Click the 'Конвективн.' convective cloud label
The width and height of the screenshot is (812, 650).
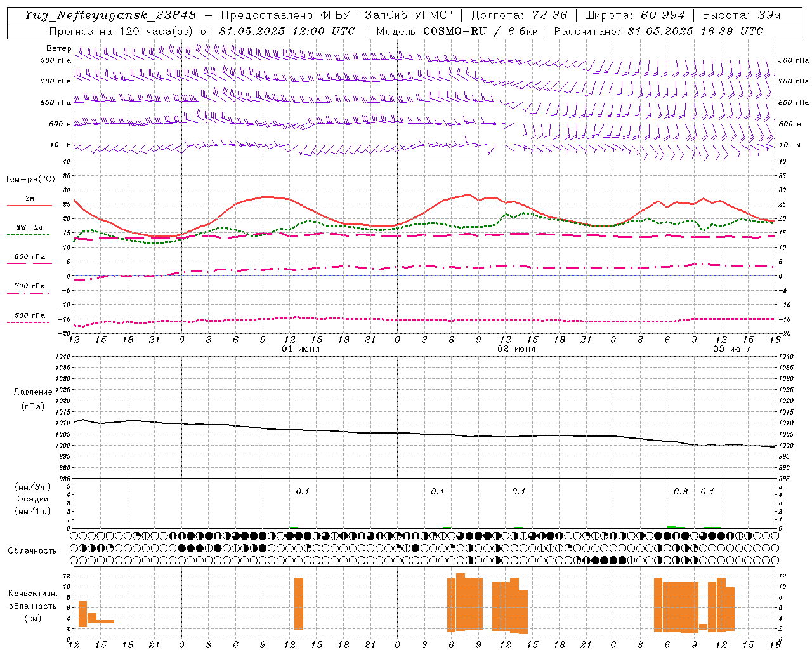point(33,594)
